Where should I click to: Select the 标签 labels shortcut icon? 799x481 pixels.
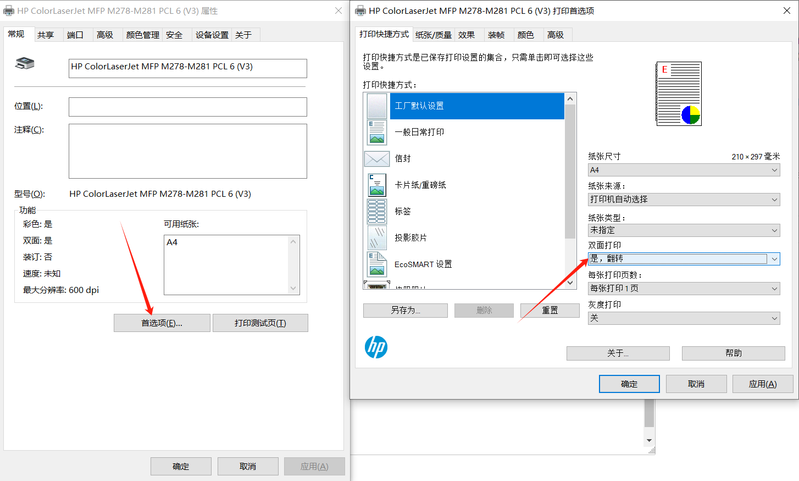click(377, 211)
